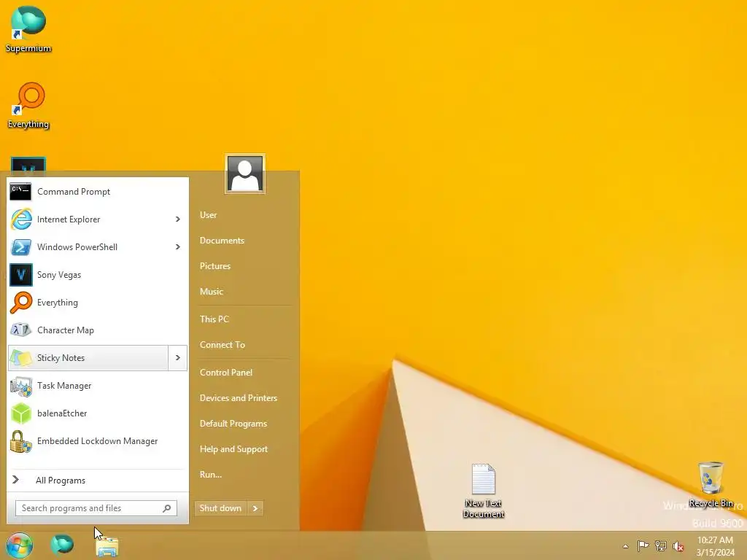The width and height of the screenshot is (747, 560).
Task: Click the muted volume tray icon
Action: tap(678, 546)
